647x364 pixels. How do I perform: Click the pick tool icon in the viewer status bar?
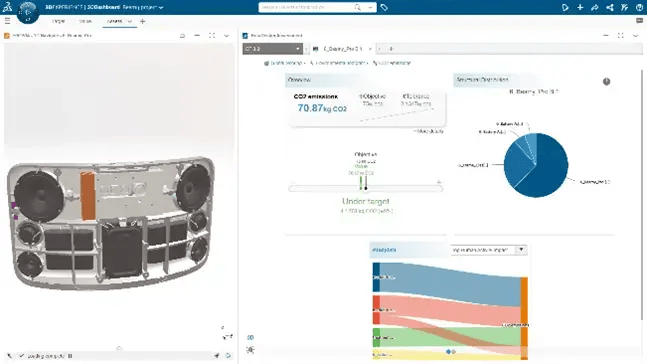9,356
